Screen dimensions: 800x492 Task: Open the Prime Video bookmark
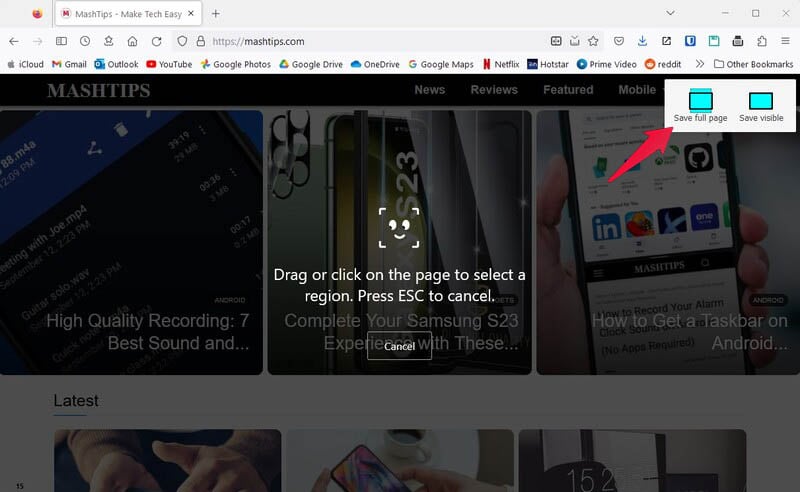606,64
